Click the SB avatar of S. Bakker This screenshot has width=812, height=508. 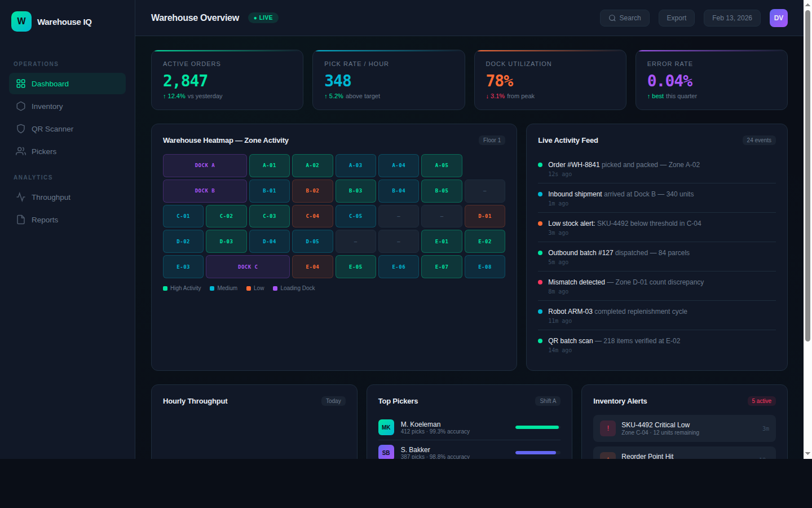coord(386,452)
